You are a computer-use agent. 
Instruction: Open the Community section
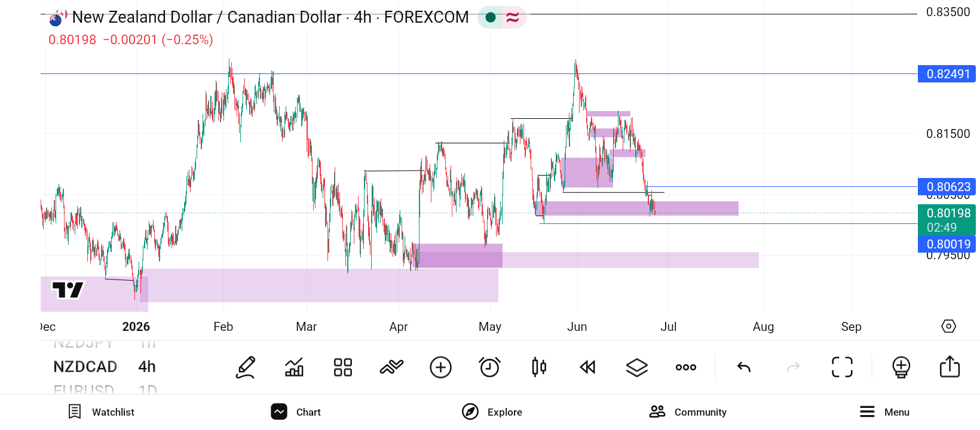coord(688,412)
